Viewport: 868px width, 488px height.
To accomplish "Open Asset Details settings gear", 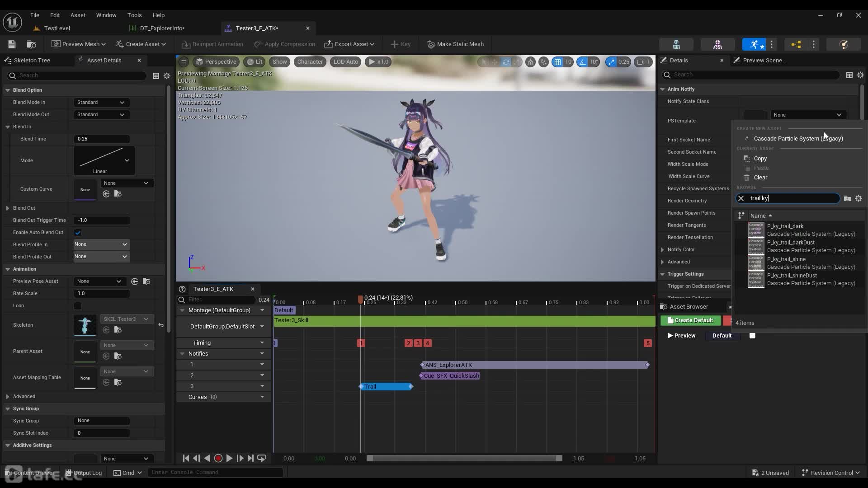I will click(x=167, y=76).
